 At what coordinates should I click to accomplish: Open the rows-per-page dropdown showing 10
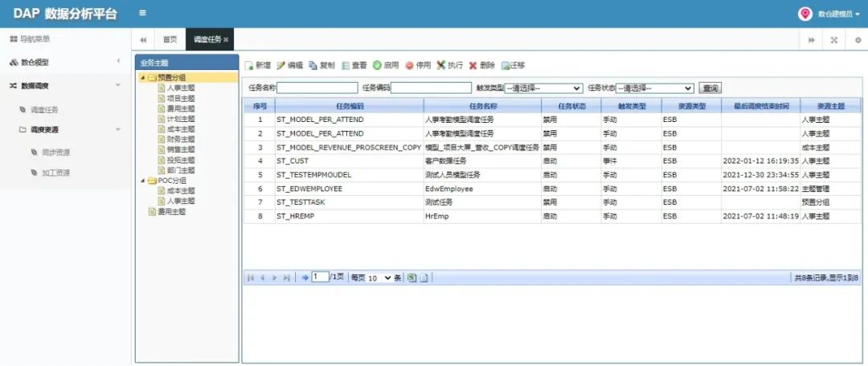pyautogui.click(x=379, y=278)
